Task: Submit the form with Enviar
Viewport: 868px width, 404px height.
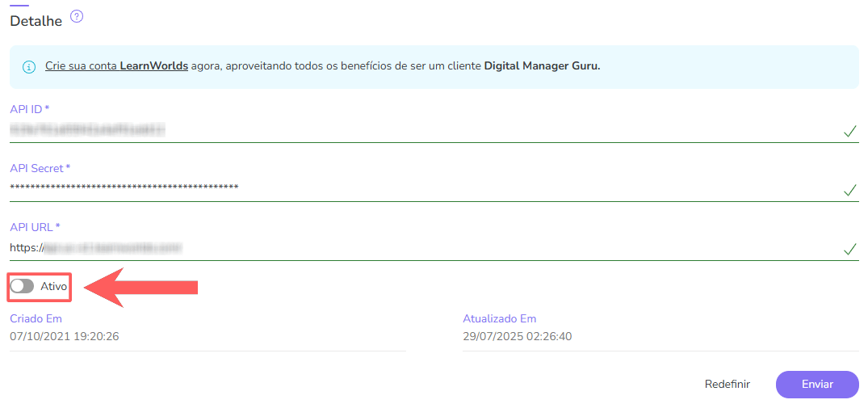Action: [817, 385]
